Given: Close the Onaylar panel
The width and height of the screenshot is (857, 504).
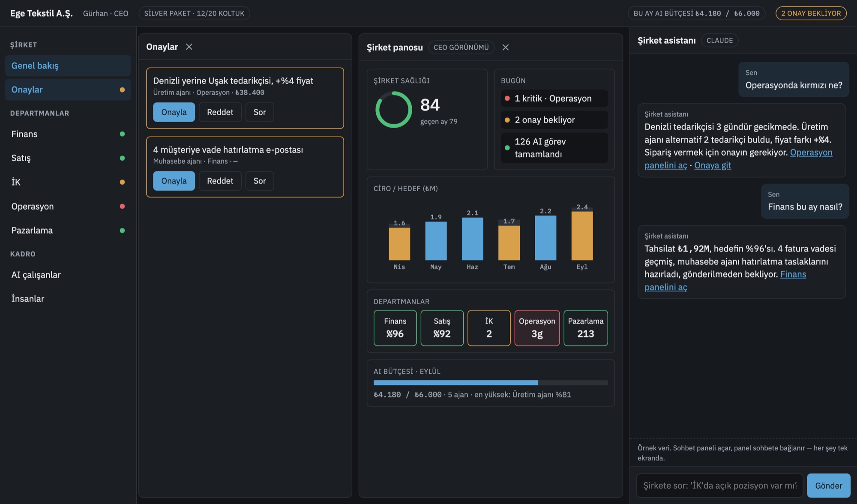Looking at the screenshot, I should 189,47.
